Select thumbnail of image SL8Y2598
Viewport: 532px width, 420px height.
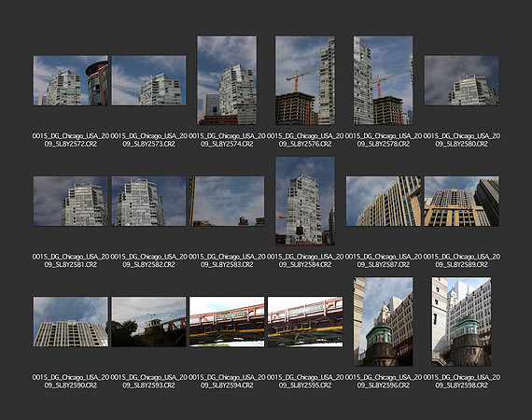pos(461,322)
